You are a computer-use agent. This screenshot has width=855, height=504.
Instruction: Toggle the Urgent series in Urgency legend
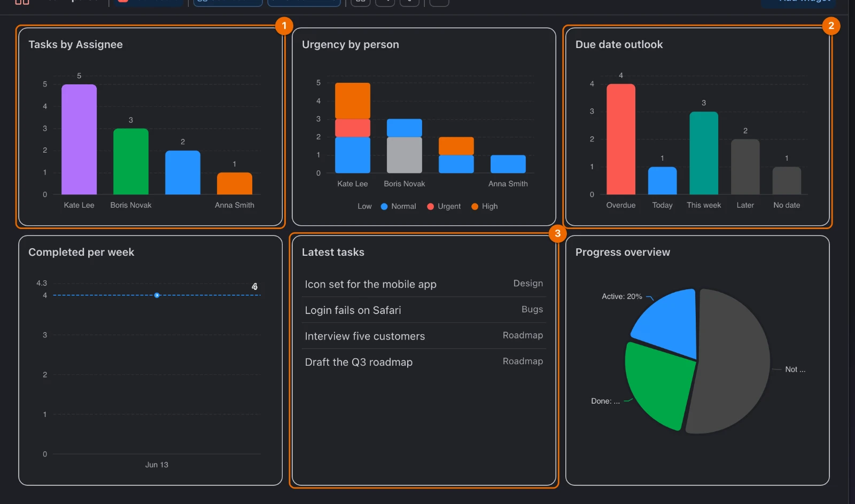click(x=444, y=206)
